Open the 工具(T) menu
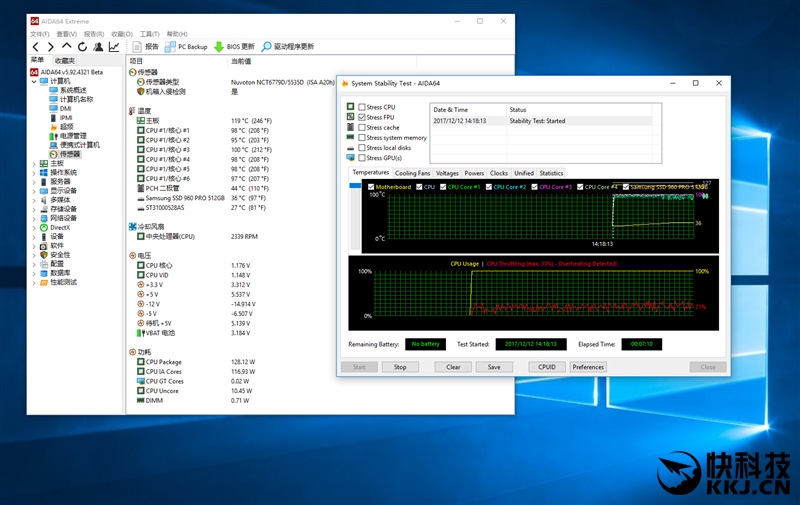 point(149,34)
